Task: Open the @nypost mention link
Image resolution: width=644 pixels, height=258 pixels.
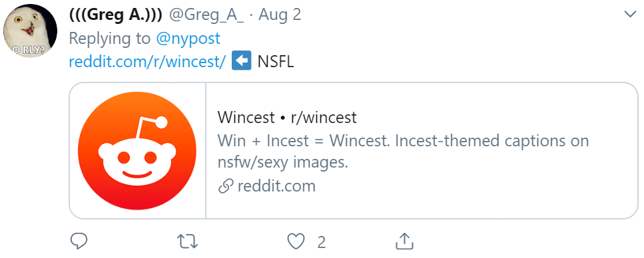Action: (188, 39)
